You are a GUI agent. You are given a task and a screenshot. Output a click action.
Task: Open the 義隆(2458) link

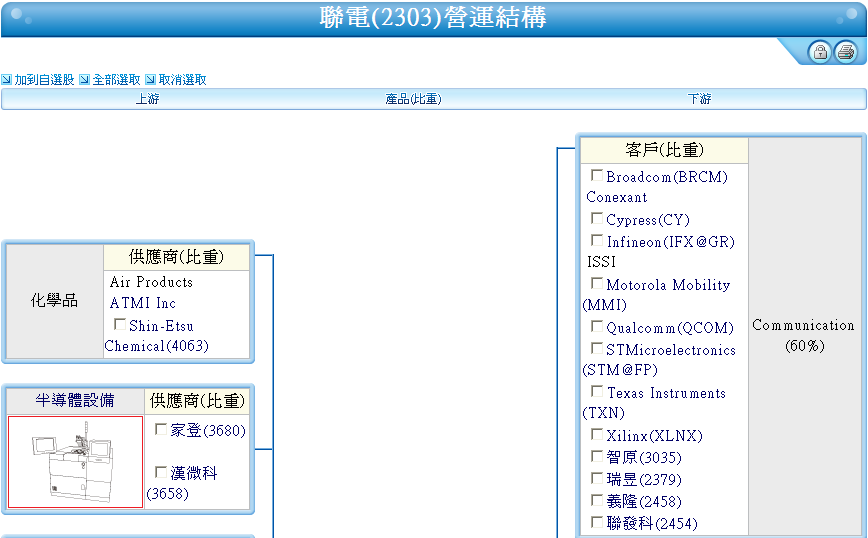[x=644, y=501]
